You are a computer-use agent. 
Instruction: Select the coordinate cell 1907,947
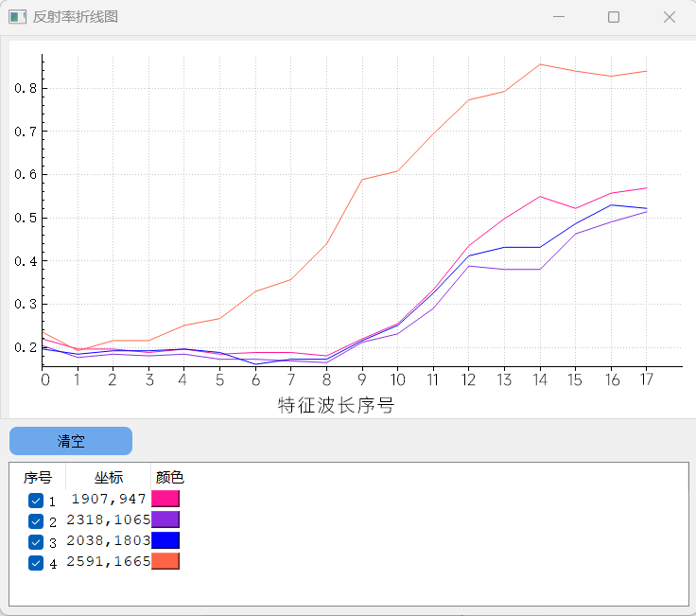pyautogui.click(x=109, y=499)
